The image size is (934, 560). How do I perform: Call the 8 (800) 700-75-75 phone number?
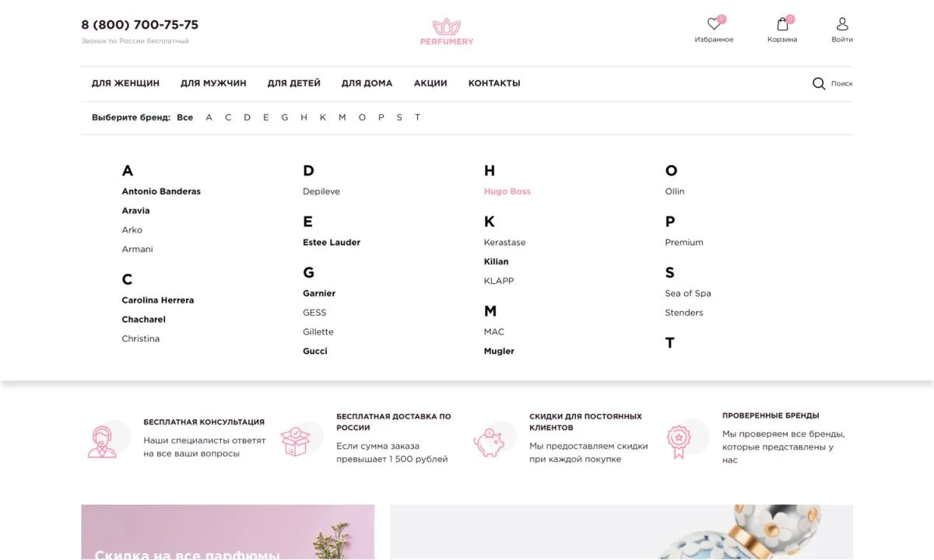pos(139,24)
